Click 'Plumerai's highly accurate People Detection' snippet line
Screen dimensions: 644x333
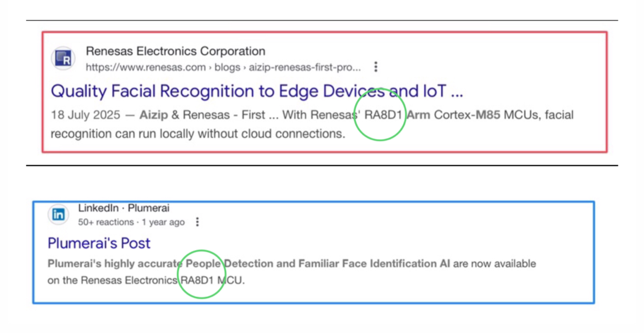pyautogui.click(x=292, y=264)
